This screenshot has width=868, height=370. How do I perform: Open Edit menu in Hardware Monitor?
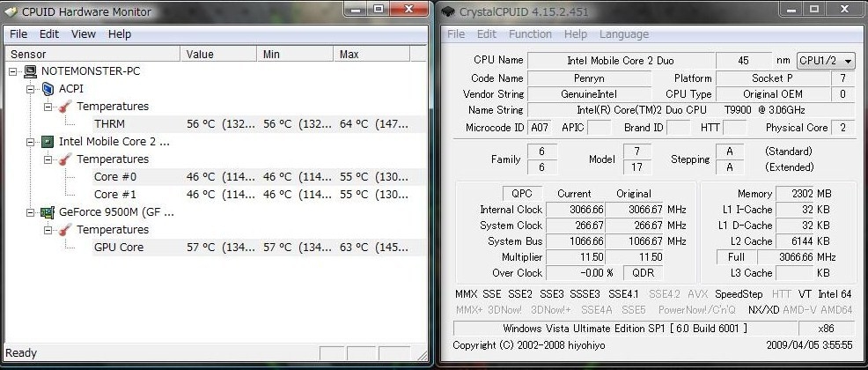(48, 33)
